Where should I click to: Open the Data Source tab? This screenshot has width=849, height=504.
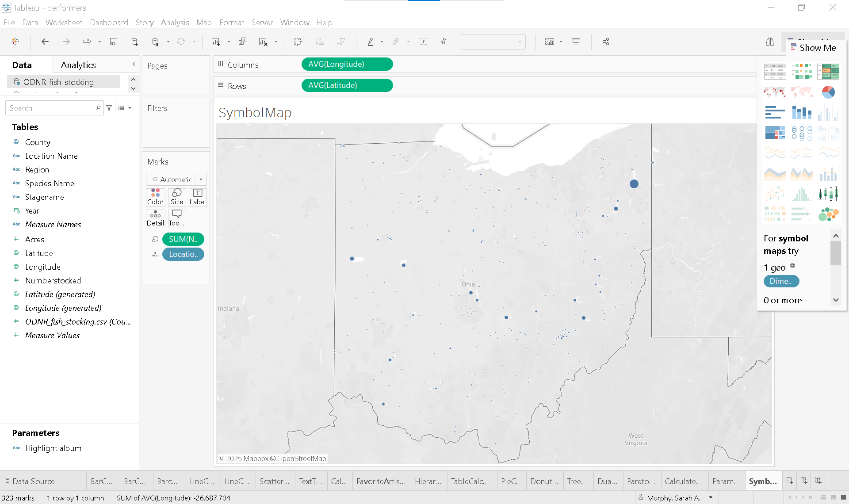point(33,481)
